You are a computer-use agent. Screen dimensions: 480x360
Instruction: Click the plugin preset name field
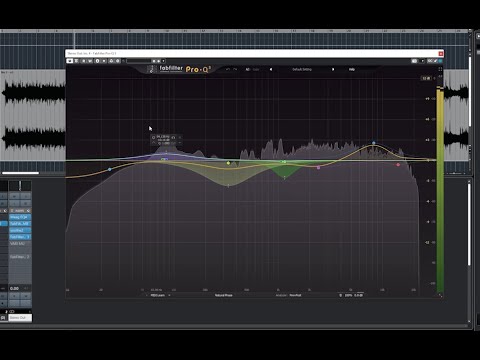(x=139, y=61)
